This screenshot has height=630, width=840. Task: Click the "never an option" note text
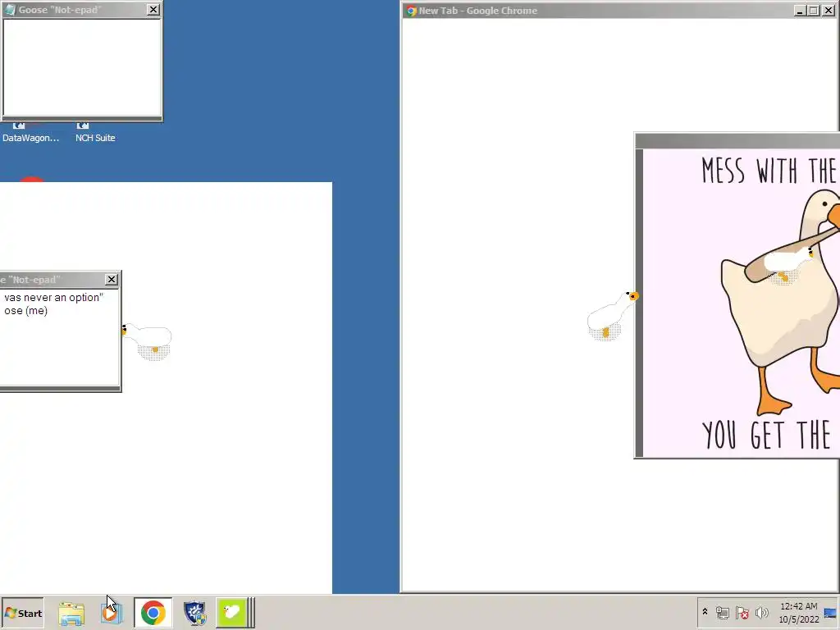53,297
